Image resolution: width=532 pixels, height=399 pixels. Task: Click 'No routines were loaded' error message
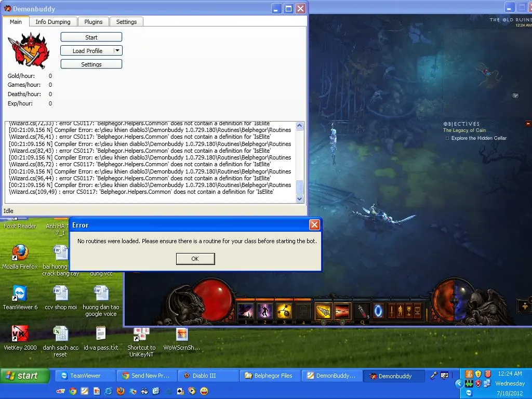[197, 241]
